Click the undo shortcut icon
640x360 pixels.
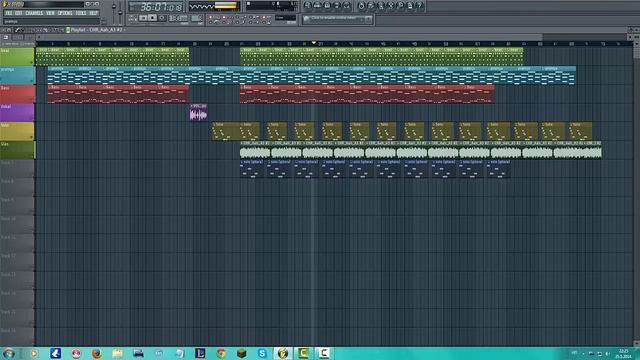click(361, 5)
